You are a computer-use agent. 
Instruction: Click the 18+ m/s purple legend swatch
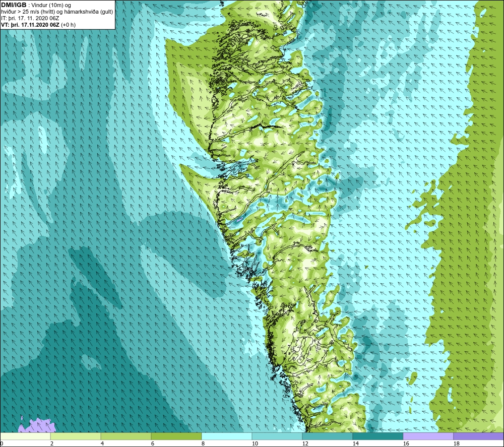click(x=479, y=436)
